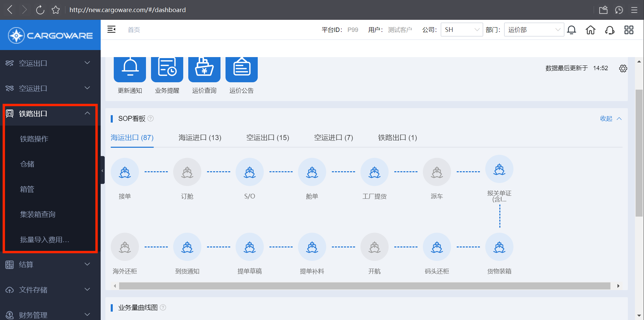Open 铁路操作 in the sidebar

(34, 139)
